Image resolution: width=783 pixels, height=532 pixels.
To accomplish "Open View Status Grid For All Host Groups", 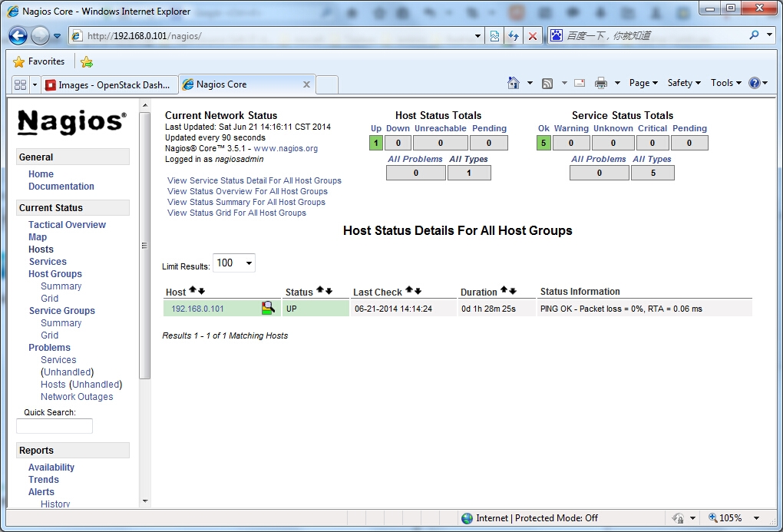I will pos(236,213).
